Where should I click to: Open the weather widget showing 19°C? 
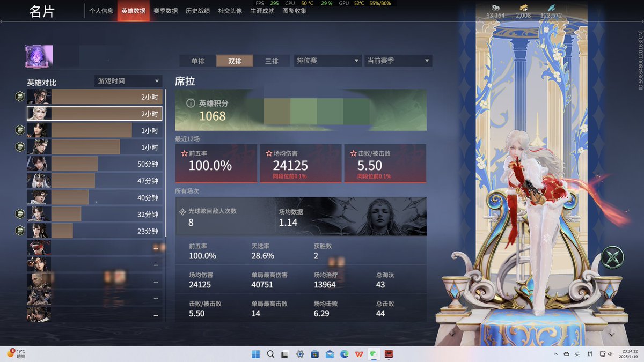click(16, 354)
